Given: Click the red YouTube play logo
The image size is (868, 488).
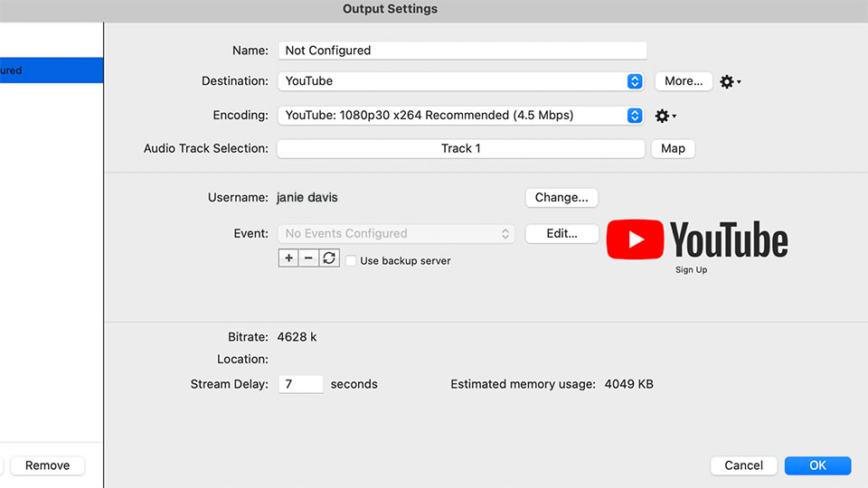Looking at the screenshot, I should coord(635,239).
